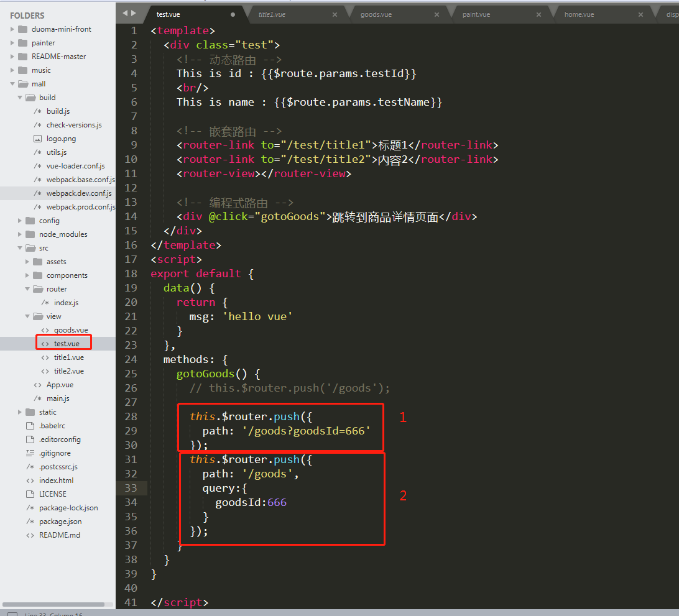Click the LICENSE file icon
This screenshot has height=616, width=679.
coord(30,494)
